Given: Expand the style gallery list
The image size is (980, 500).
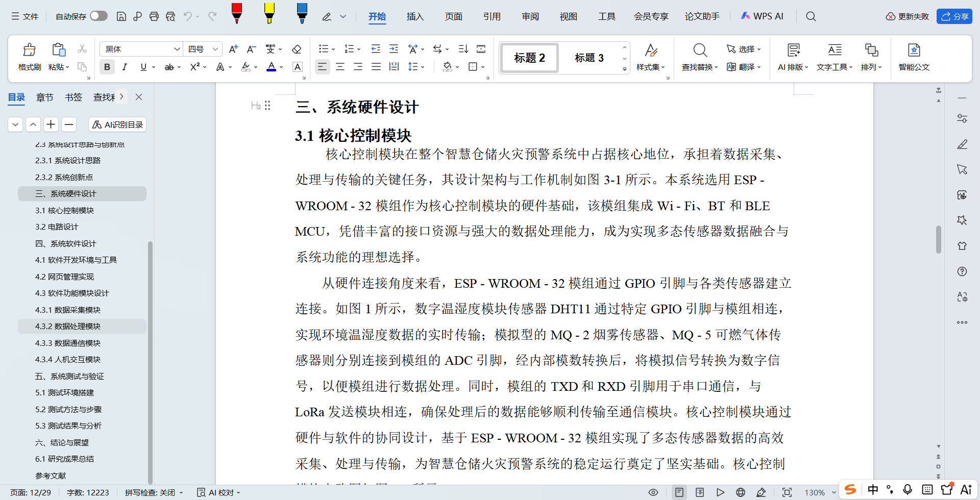Looking at the screenshot, I should (625, 69).
